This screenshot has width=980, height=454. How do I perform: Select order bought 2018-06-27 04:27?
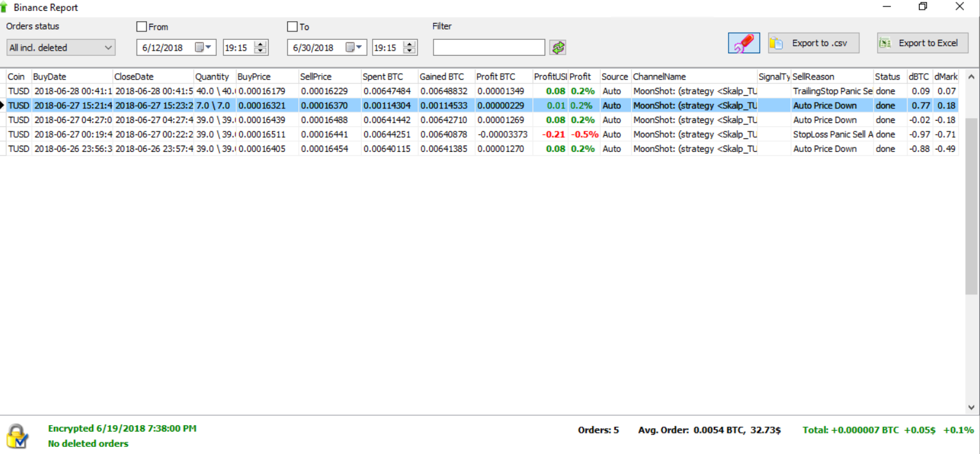coord(482,120)
